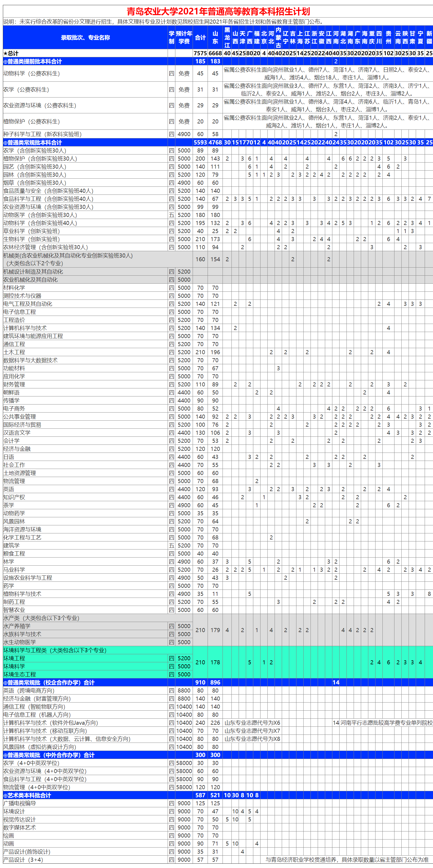Click the note 山东专业志愿代号为X7

tap(252, 731)
